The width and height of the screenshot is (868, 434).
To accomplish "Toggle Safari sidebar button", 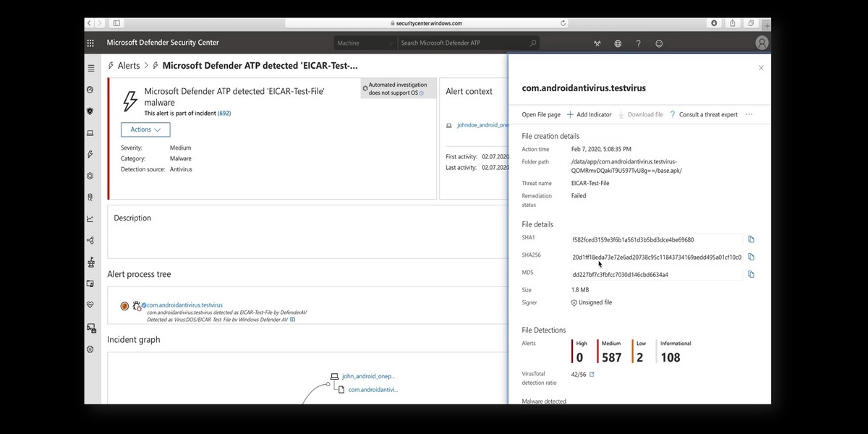I will tap(116, 23).
